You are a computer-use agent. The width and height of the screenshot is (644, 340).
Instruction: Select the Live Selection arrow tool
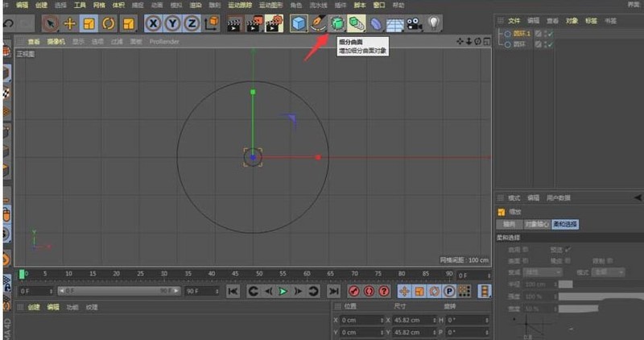click(x=51, y=24)
